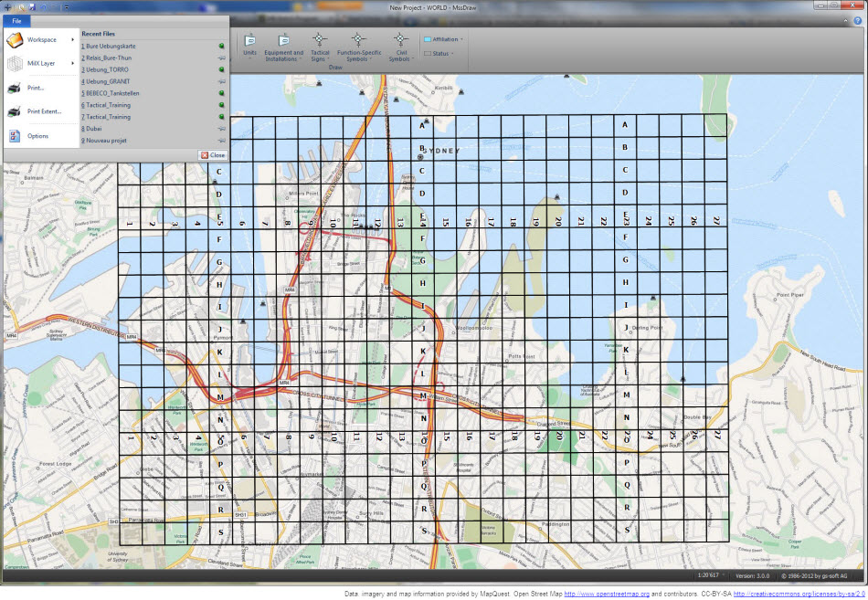
Task: Unpin Uebung_TORRO from recent files
Action: 221,68
